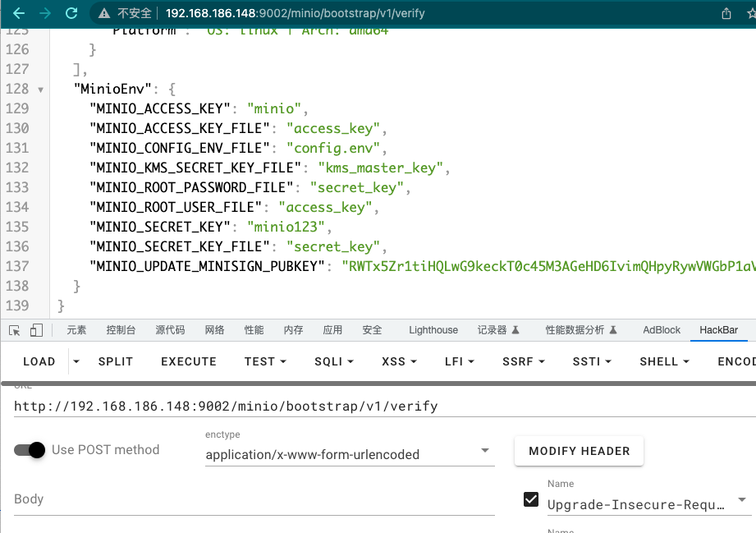The width and height of the screenshot is (756, 533).
Task: Click the "config.env" value
Action: (333, 148)
